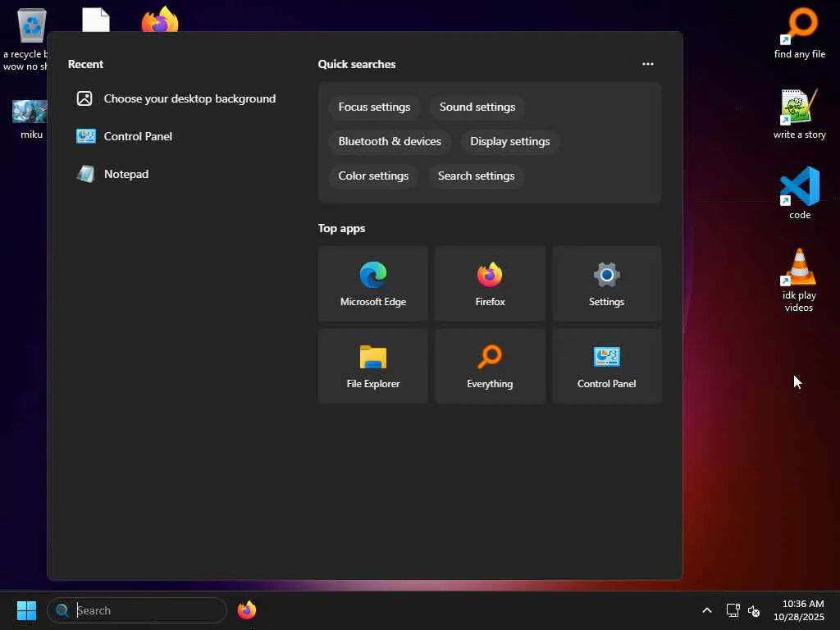The height and width of the screenshot is (630, 840).
Task: Open recent Choose your desktop background
Action: pyautogui.click(x=177, y=98)
